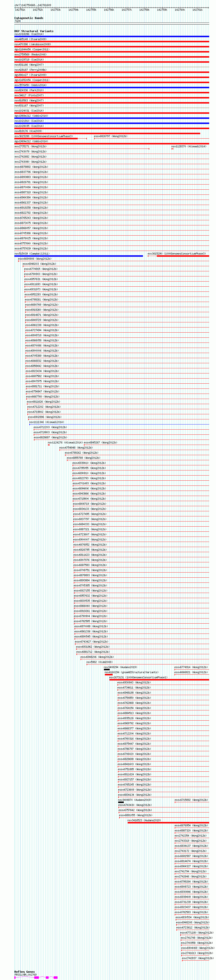
Task: Click variant nsv428187 (Perry2008b)
Action: coord(30,70)
